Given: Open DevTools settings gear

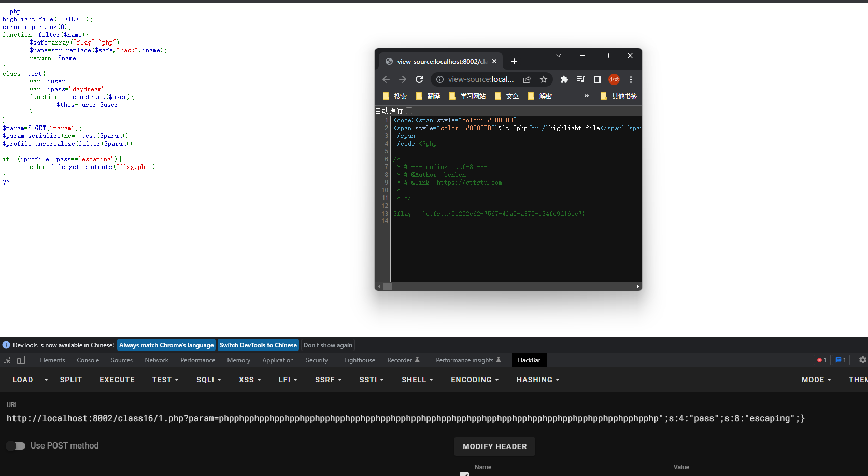Looking at the screenshot, I should pyautogui.click(x=863, y=360).
